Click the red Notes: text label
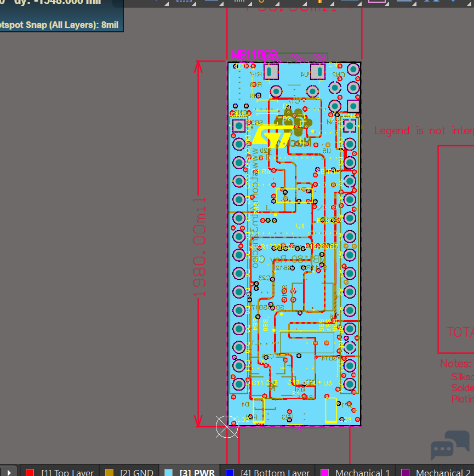 point(455,364)
